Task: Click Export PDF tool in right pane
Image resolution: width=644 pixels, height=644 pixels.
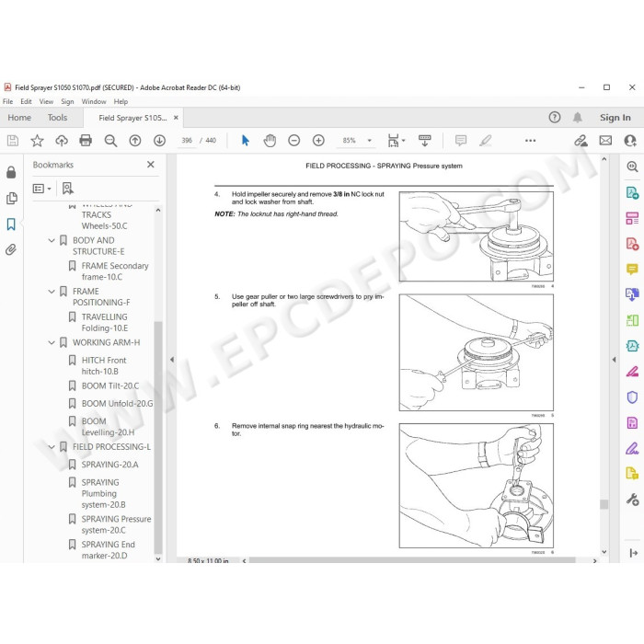Action: click(x=632, y=192)
